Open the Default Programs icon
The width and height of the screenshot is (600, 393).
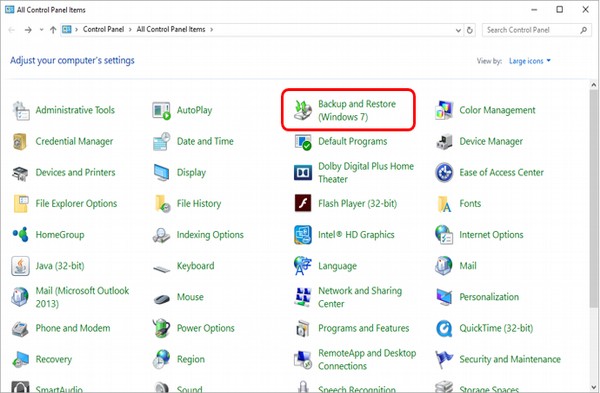pyautogui.click(x=303, y=142)
